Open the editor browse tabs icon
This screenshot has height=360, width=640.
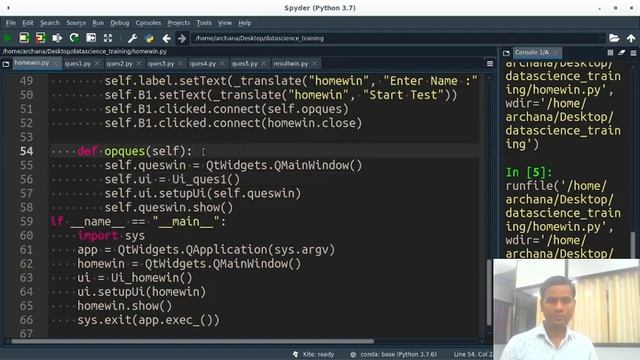(6, 64)
